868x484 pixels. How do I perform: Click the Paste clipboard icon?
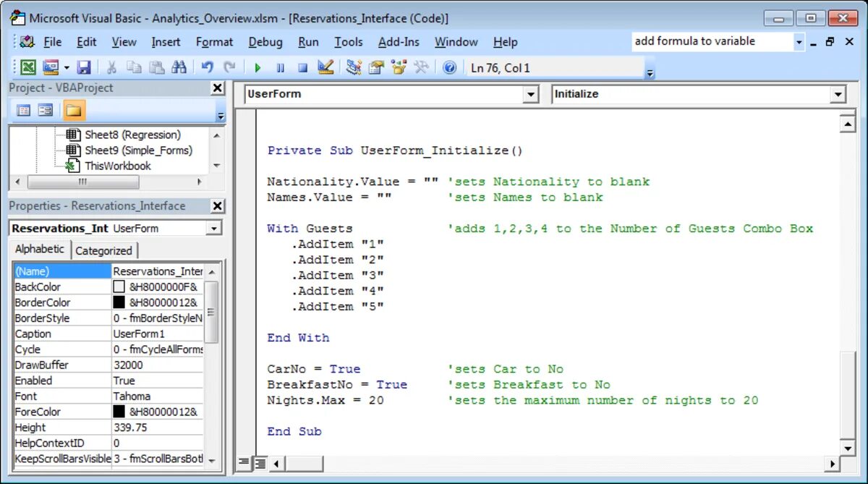(x=156, y=68)
